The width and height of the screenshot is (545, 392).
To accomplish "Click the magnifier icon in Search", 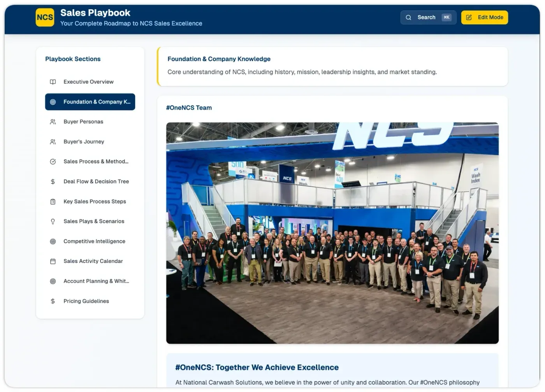I will (x=408, y=18).
